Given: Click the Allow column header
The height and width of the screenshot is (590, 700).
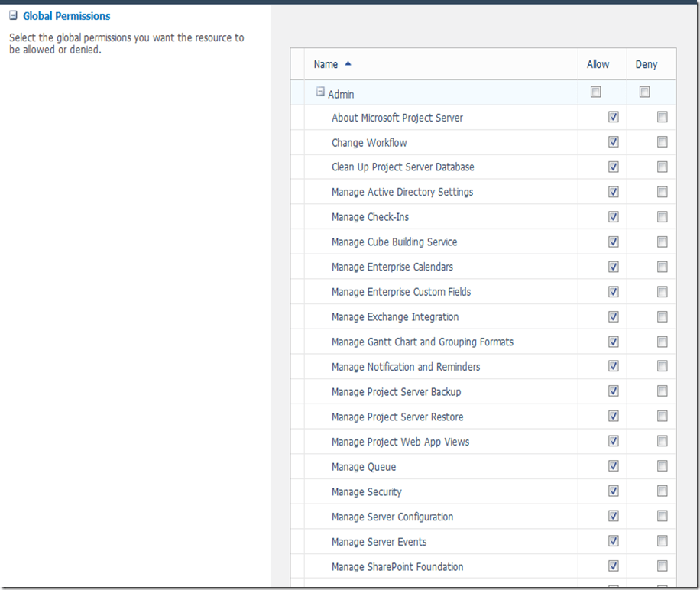Looking at the screenshot, I should tap(598, 65).
